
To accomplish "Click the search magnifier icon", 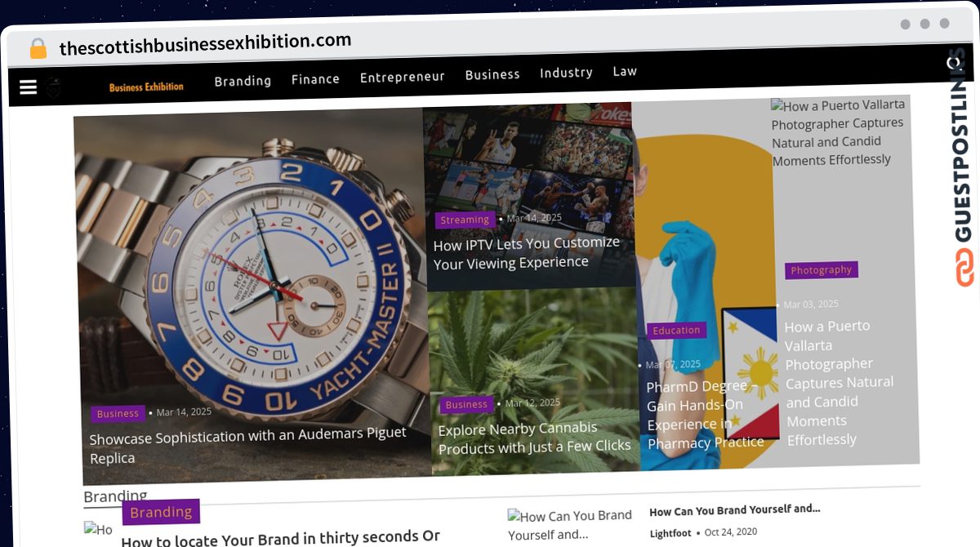I will (x=952, y=62).
